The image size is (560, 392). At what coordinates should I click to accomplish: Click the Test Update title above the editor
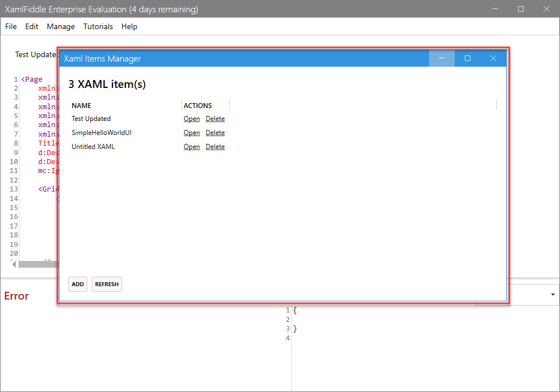click(x=36, y=55)
